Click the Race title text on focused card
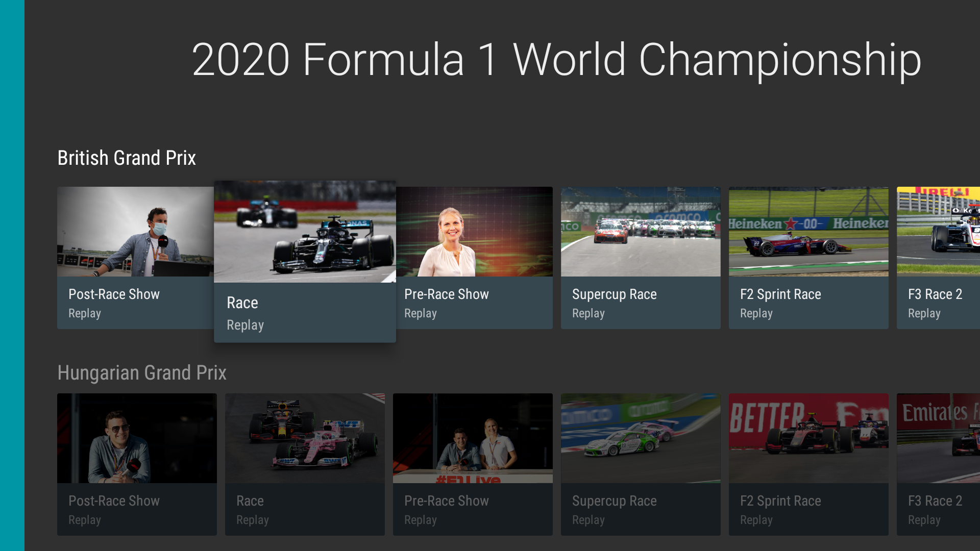 242,303
